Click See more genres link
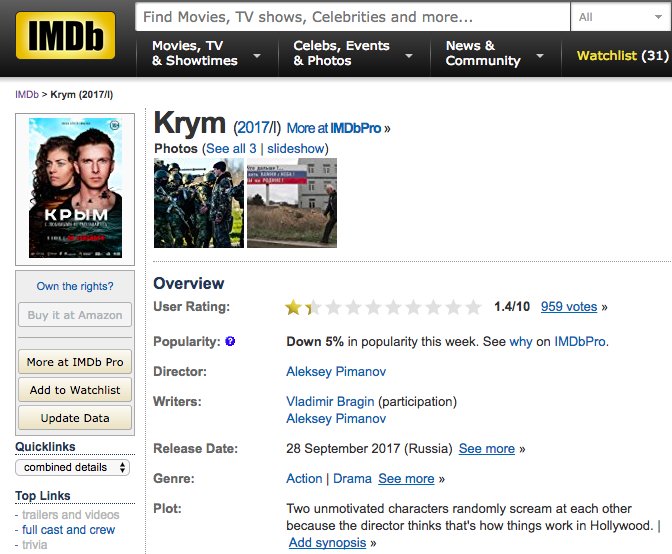 (406, 479)
